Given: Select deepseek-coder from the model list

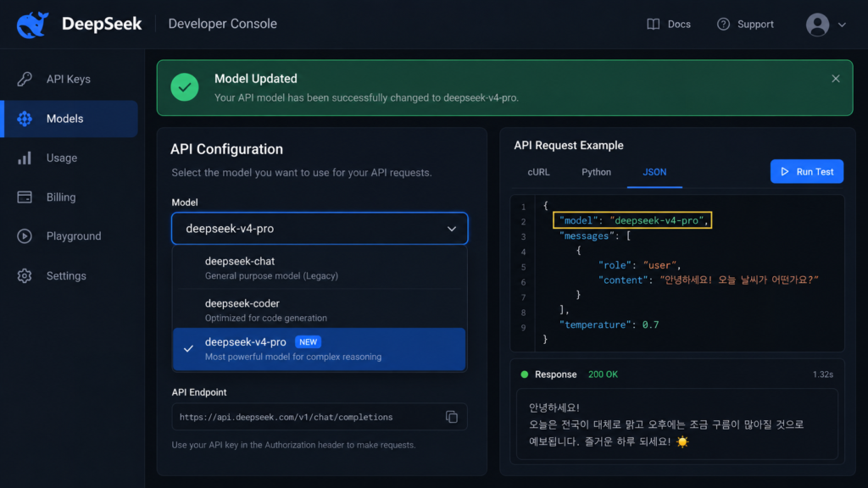Looking at the screenshot, I should pyautogui.click(x=319, y=310).
